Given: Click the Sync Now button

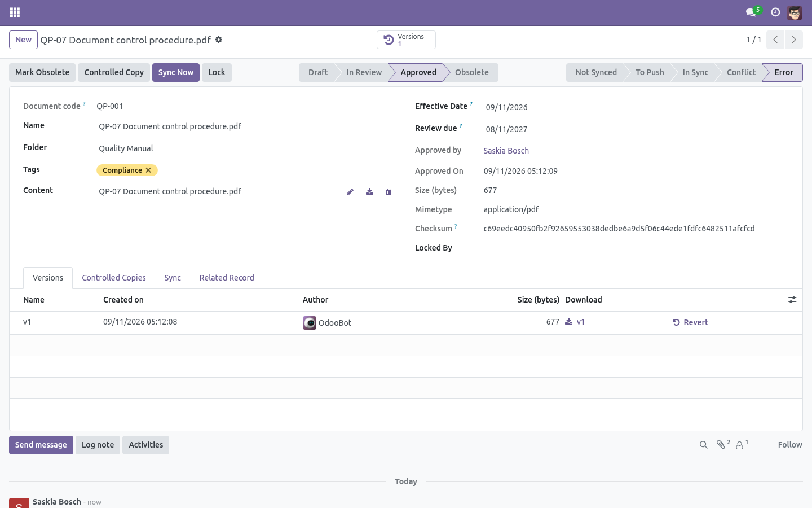Looking at the screenshot, I should [x=176, y=72].
